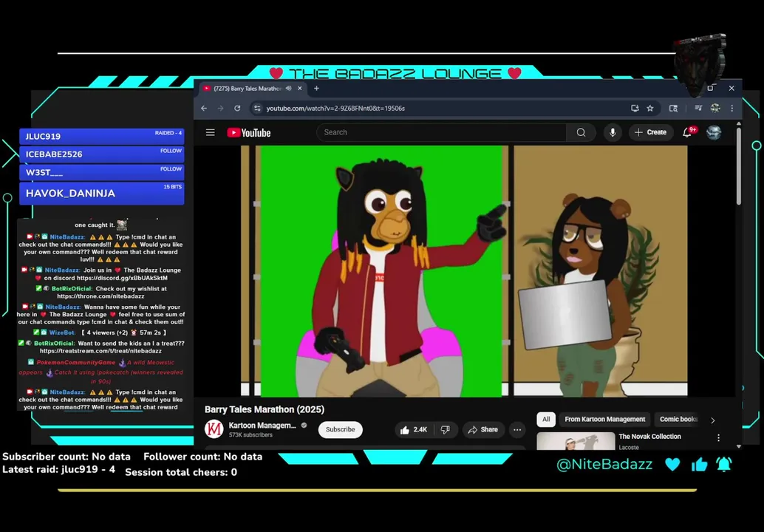
Task: Open the discord.gg link in chat
Action: [x=122, y=278]
